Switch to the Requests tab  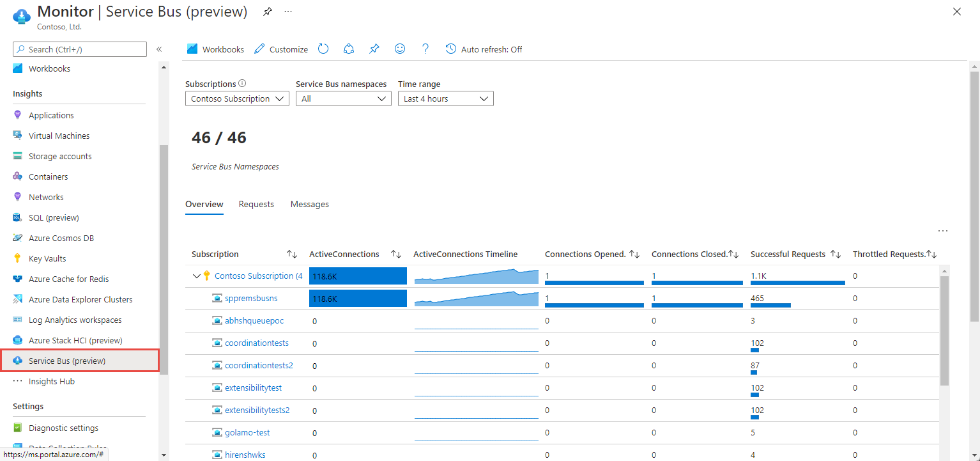(x=256, y=205)
